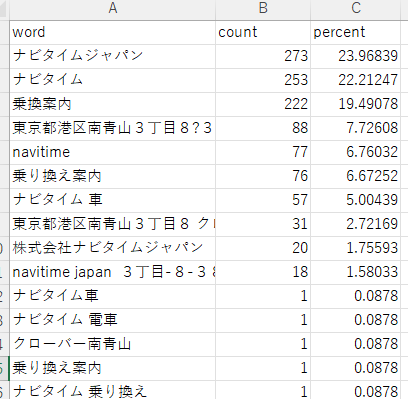Click the 'percent' header cell
The height and width of the screenshot is (399, 408).
pos(355,32)
